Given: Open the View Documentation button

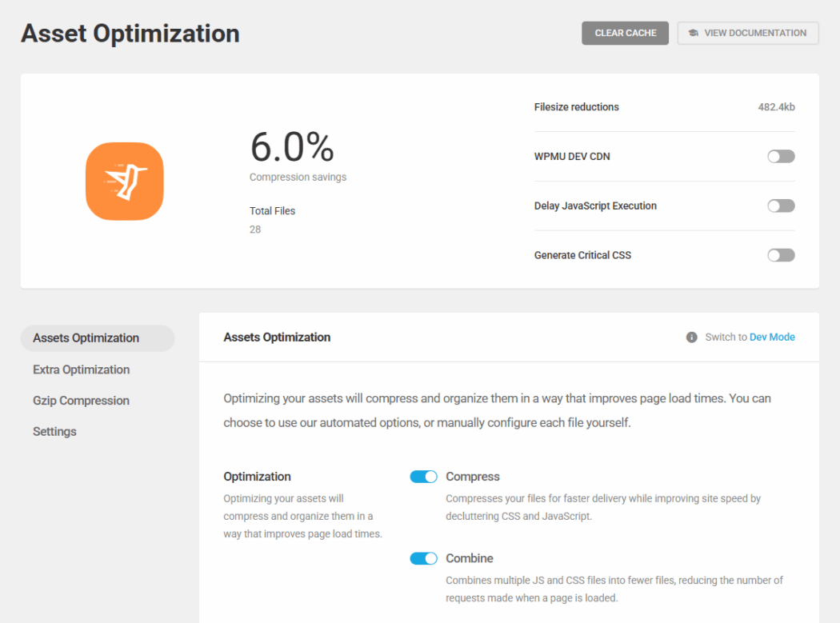Looking at the screenshot, I should click(747, 34).
